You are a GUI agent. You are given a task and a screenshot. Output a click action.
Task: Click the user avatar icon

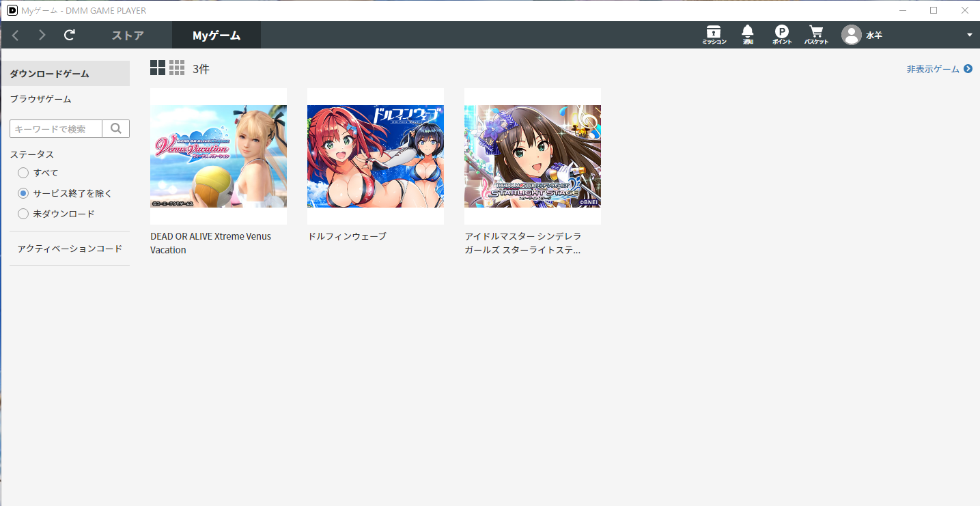[851, 35]
